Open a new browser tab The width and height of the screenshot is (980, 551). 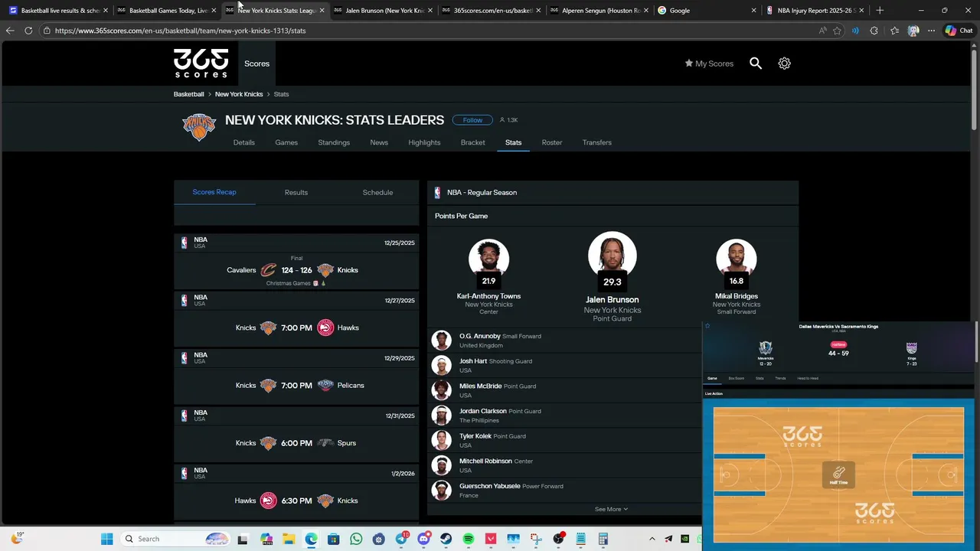pos(880,11)
